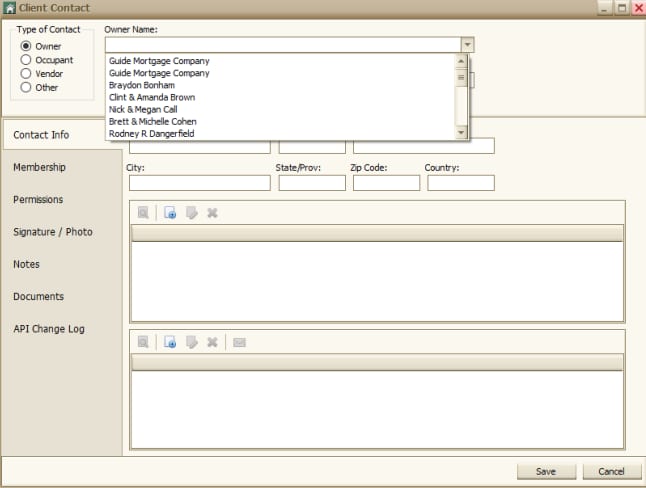
Task: Click the search icon in lower grid toolbar
Action: pos(143,342)
